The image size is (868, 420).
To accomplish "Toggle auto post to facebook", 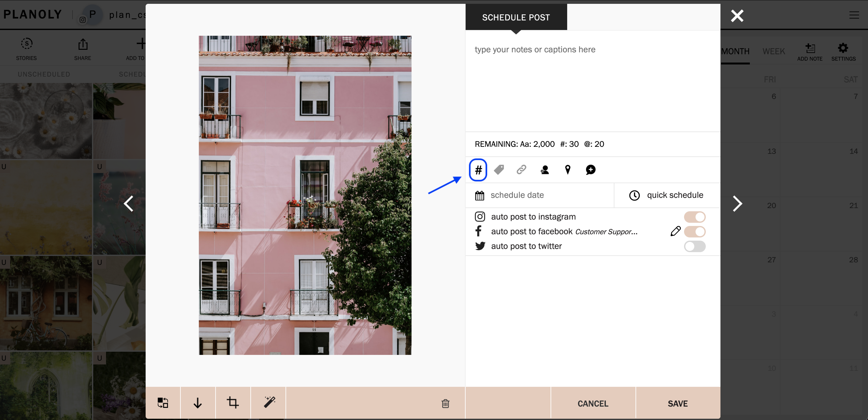I will click(695, 231).
